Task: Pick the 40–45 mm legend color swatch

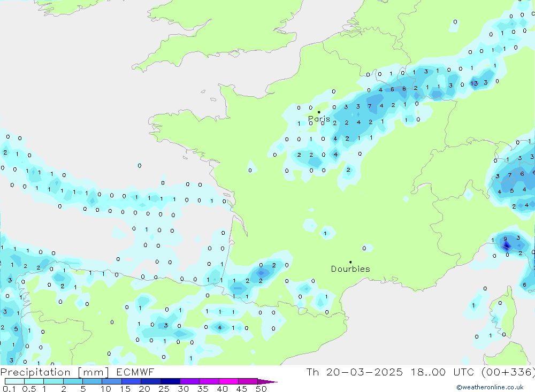Action: [x=228, y=381]
